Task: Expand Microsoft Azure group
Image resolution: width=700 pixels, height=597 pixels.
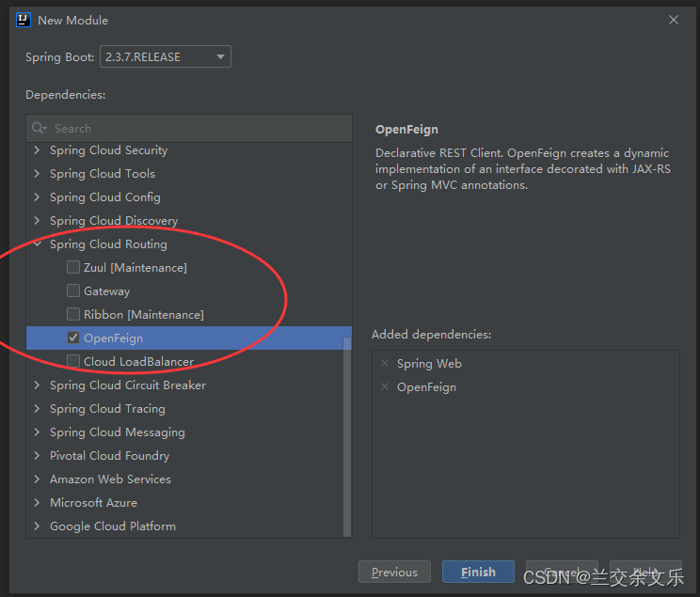Action: pyautogui.click(x=37, y=502)
